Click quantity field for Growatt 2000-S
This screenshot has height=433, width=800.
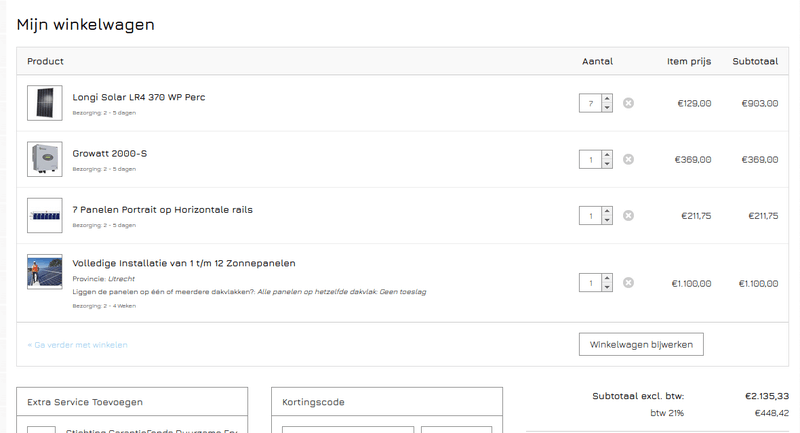[591, 159]
